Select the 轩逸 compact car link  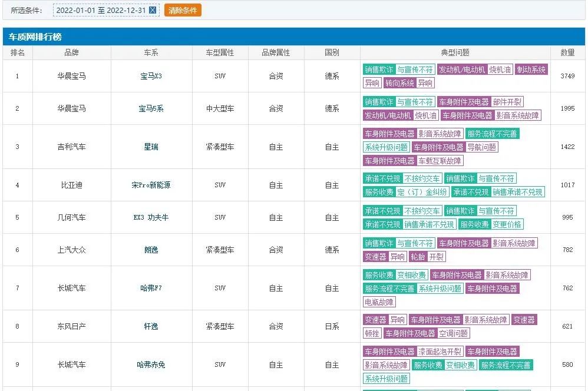point(151,326)
